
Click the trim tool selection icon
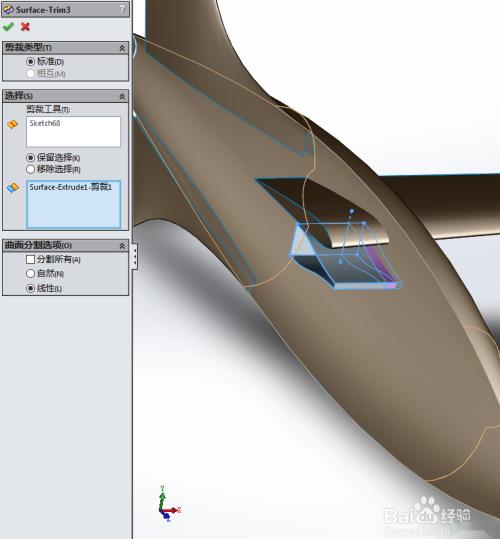(13, 124)
